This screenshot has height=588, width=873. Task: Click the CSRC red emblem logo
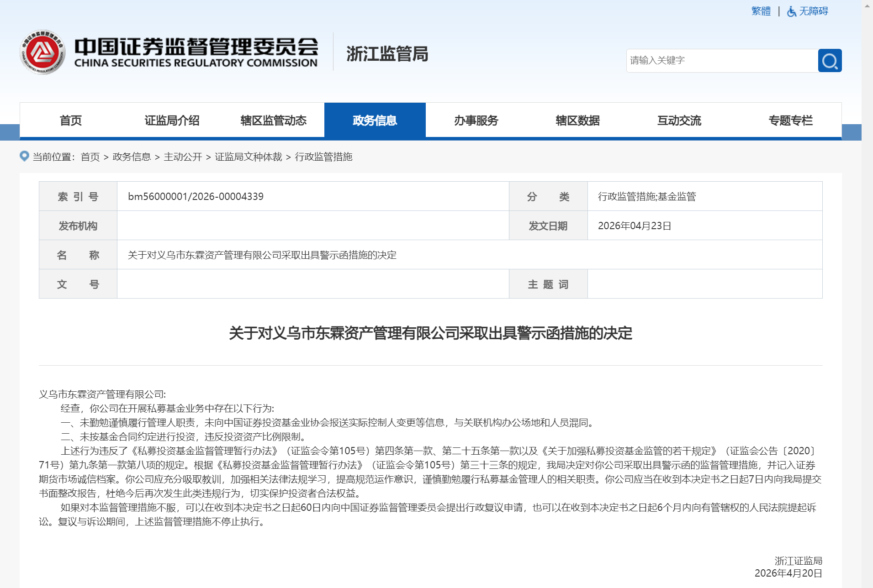tap(42, 52)
